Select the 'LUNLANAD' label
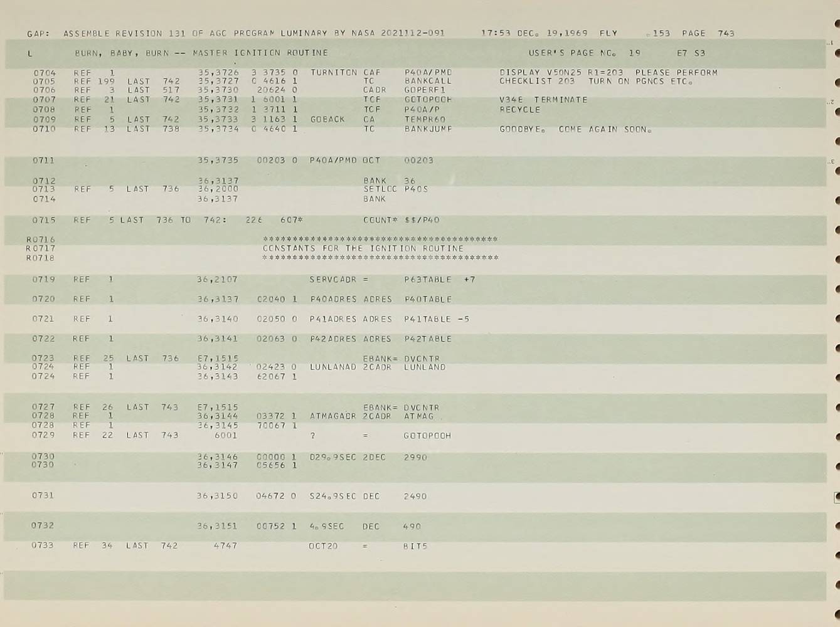The height and width of the screenshot is (627, 840). (x=333, y=367)
